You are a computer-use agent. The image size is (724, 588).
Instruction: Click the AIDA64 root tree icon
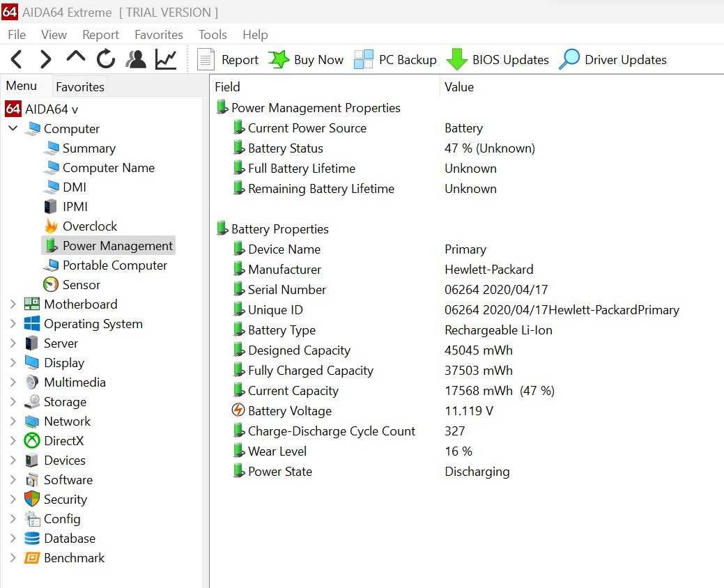[x=13, y=109]
